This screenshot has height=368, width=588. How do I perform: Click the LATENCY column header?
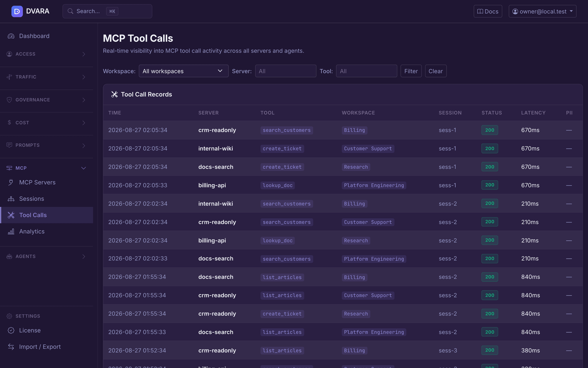point(533,113)
